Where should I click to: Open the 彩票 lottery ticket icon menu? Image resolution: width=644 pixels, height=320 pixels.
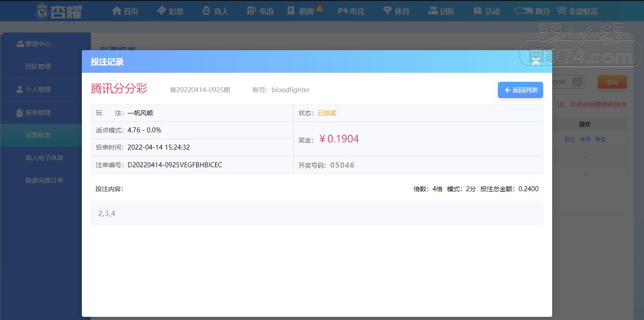[161, 10]
